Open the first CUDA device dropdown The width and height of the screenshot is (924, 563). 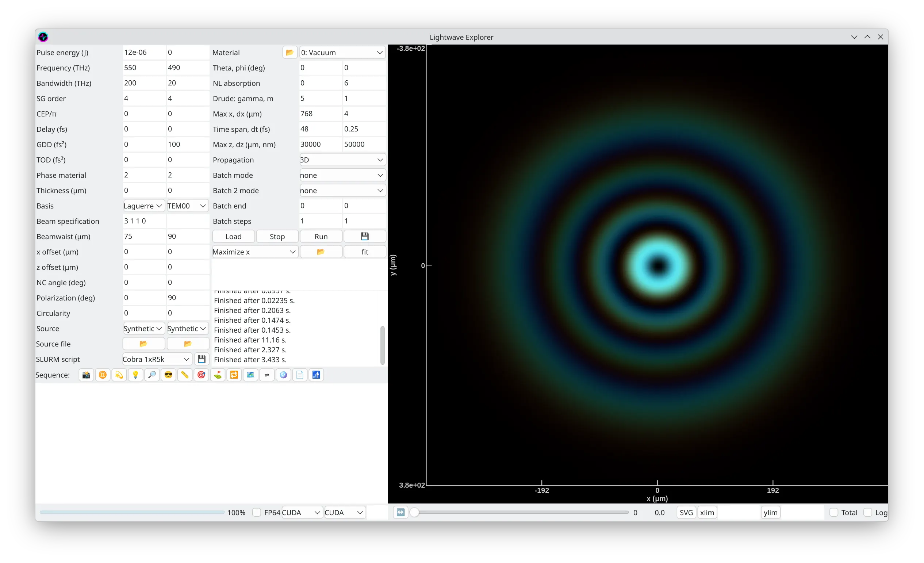click(302, 512)
